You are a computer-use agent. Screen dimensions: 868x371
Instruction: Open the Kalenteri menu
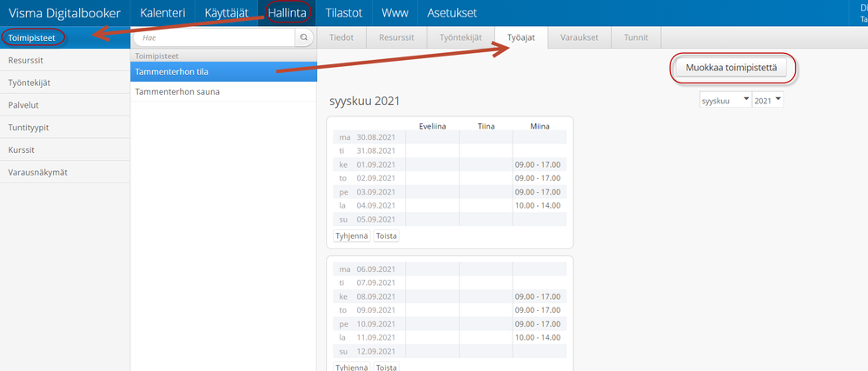[x=162, y=13]
